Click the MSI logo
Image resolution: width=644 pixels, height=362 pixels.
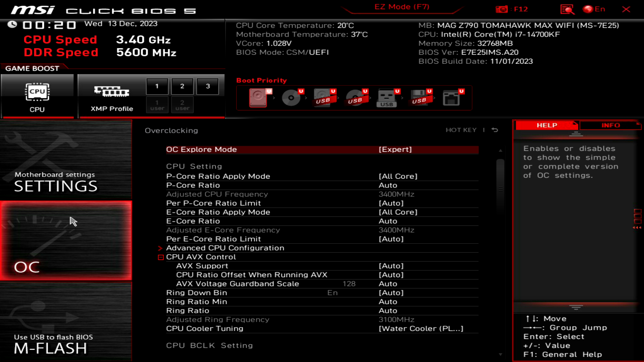pyautogui.click(x=33, y=10)
